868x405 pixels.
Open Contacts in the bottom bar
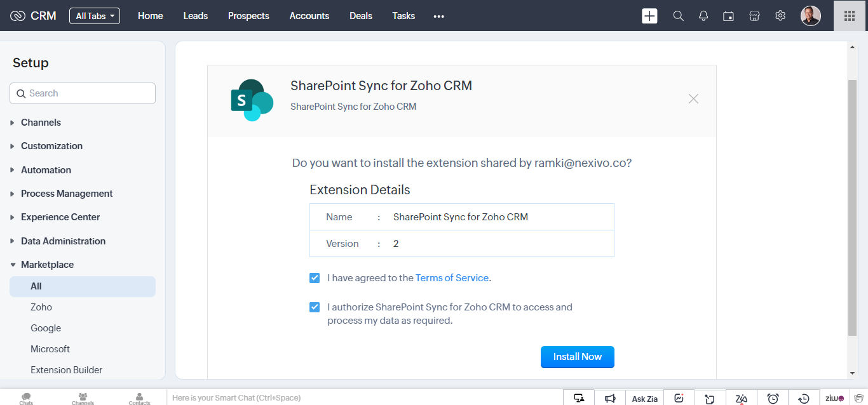(139, 399)
